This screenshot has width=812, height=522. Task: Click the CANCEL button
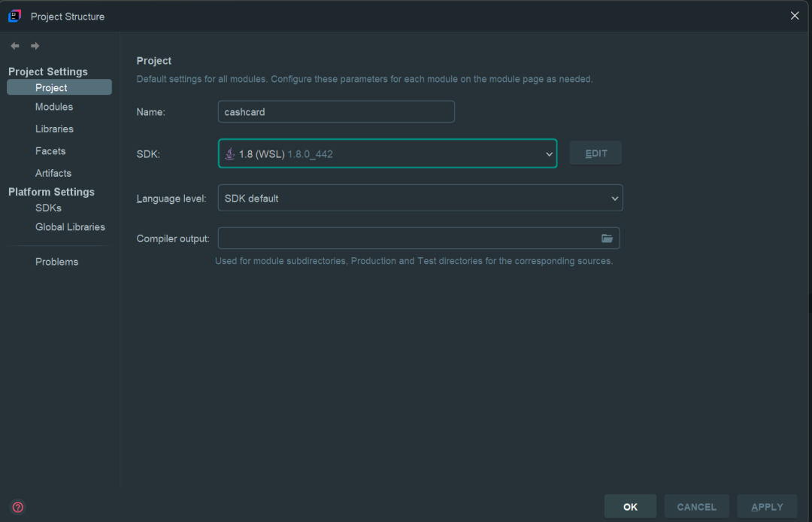[696, 506]
